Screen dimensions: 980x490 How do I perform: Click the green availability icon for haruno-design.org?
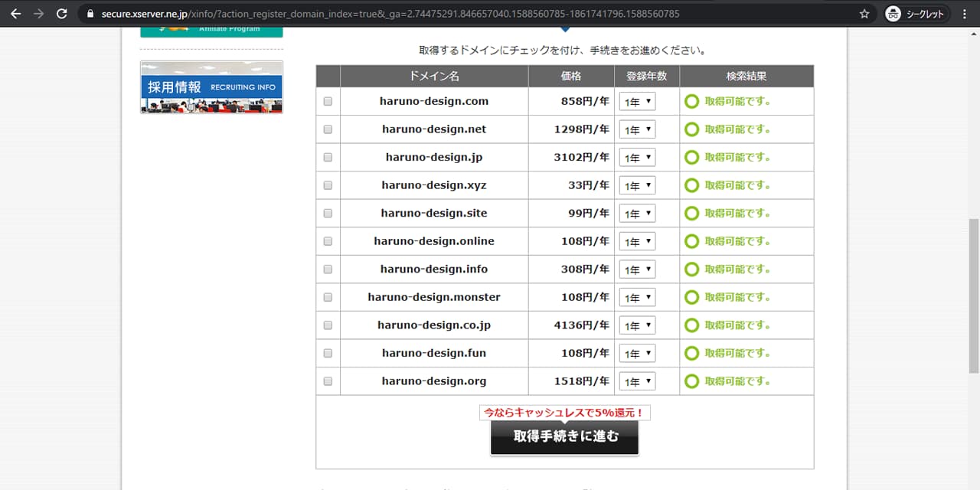(691, 381)
